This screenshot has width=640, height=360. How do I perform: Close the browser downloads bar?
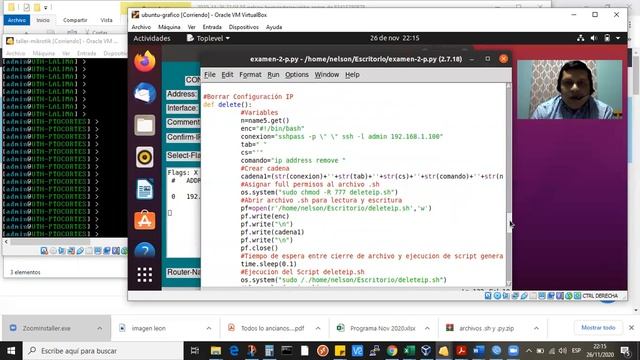click(x=631, y=328)
